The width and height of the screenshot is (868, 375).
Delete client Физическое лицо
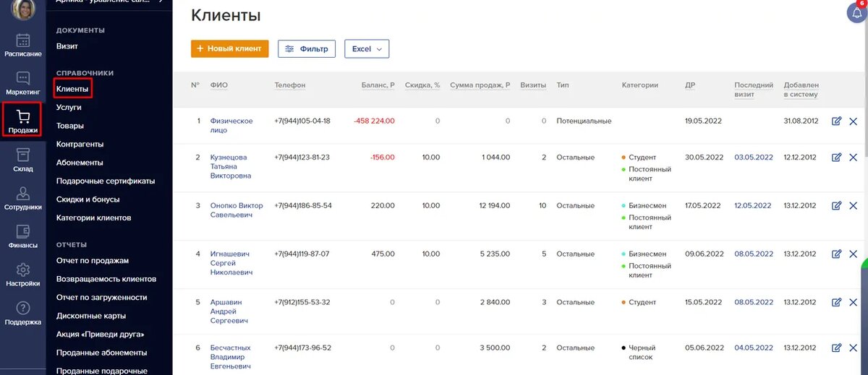[853, 121]
